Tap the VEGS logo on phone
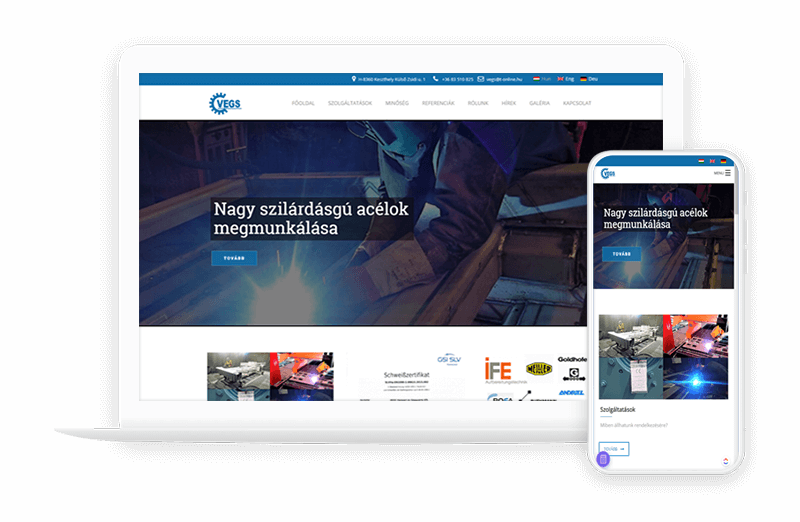 608,173
